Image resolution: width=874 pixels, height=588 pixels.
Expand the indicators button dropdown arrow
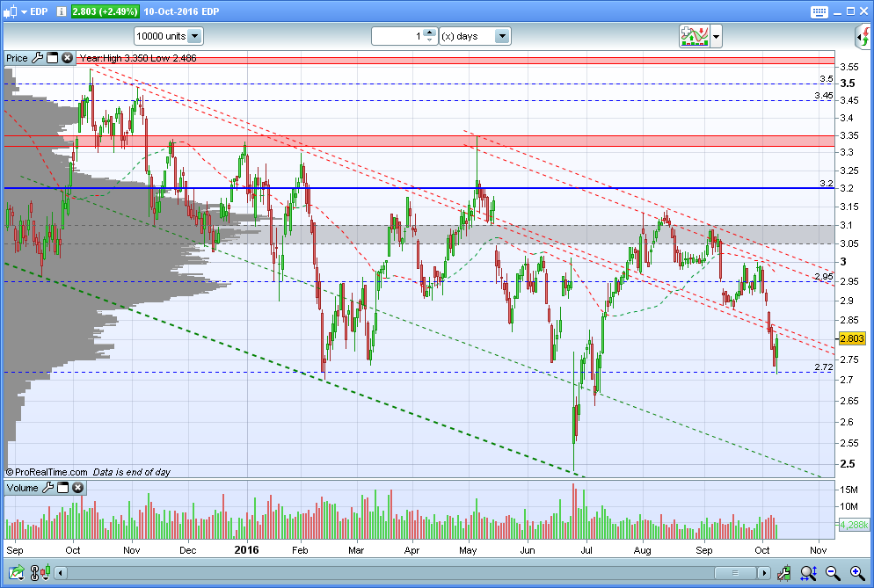pyautogui.click(x=717, y=37)
